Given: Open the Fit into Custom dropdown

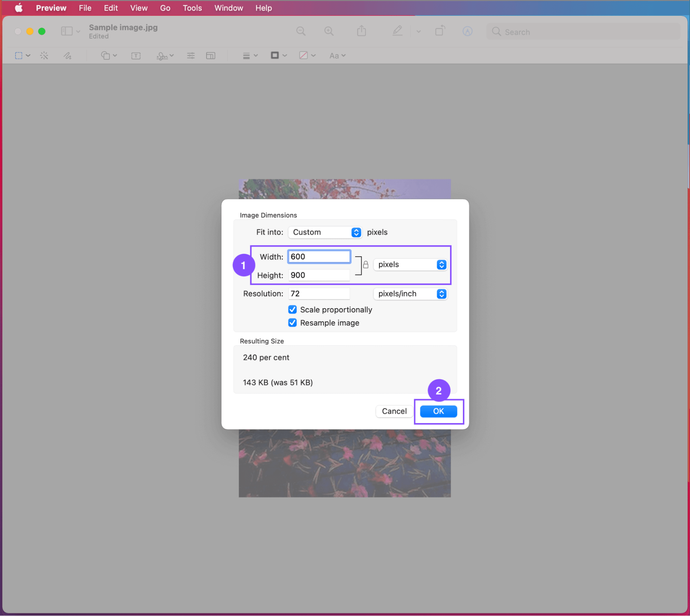Looking at the screenshot, I should (325, 232).
